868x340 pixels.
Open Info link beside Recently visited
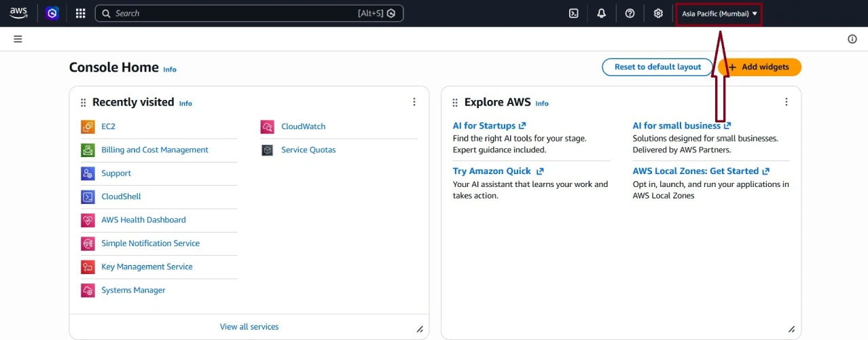[x=185, y=103]
